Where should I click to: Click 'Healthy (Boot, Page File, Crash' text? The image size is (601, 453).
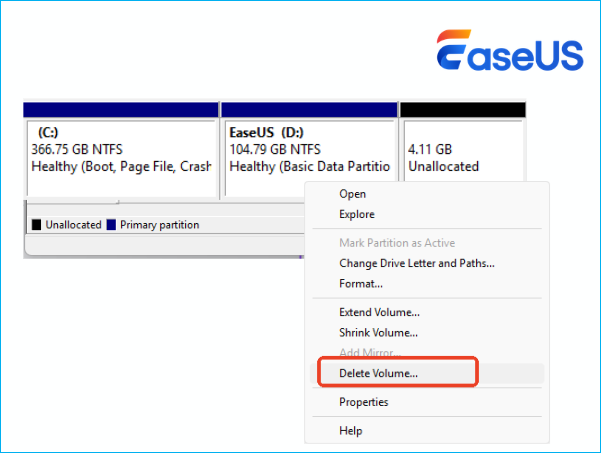(121, 167)
